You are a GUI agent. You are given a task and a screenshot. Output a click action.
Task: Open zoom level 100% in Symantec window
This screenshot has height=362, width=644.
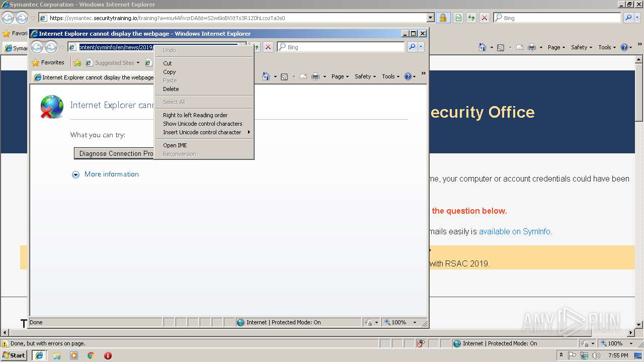(x=617, y=343)
